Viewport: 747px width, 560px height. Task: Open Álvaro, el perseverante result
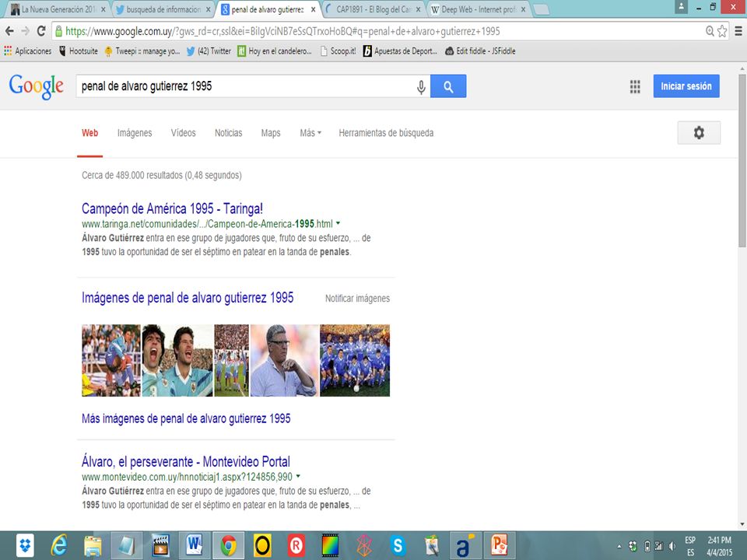[185, 461]
